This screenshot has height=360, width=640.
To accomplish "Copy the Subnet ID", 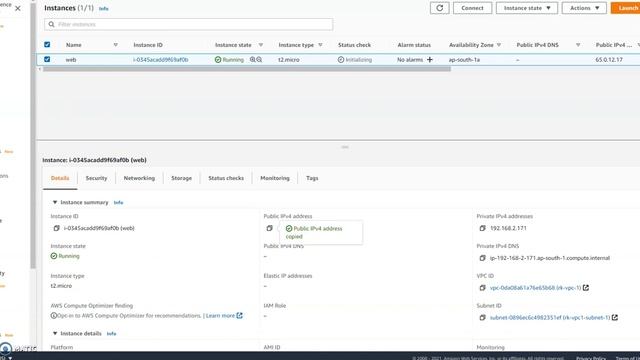I will click(x=482, y=318).
